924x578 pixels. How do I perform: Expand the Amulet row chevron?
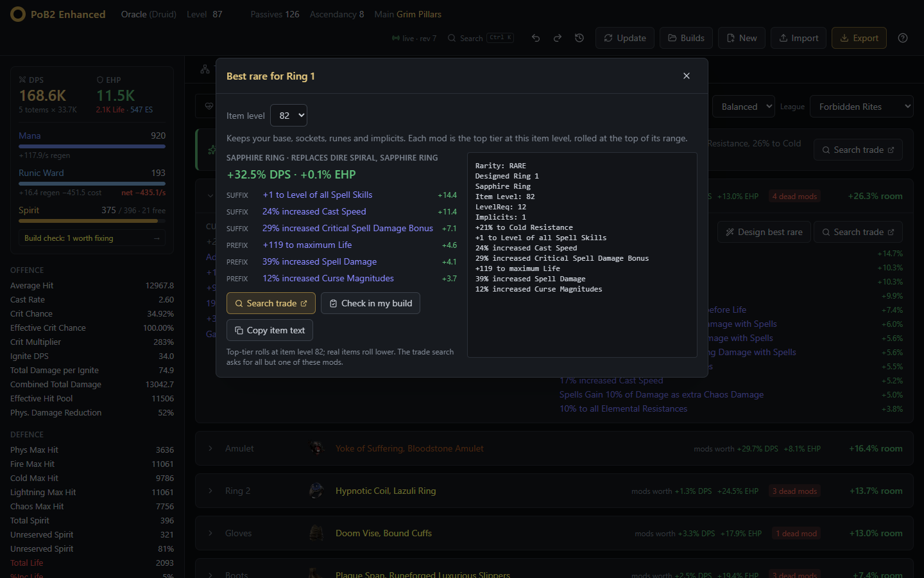(210, 448)
